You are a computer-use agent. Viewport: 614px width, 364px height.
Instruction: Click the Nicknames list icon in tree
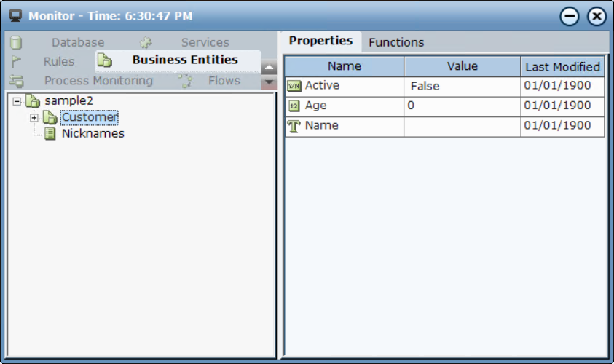coord(50,134)
